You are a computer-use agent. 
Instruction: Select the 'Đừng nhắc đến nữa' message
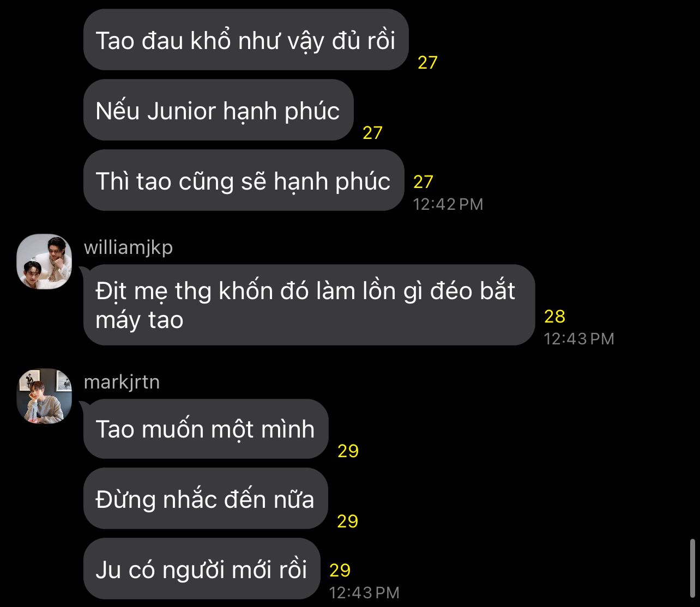click(x=205, y=499)
